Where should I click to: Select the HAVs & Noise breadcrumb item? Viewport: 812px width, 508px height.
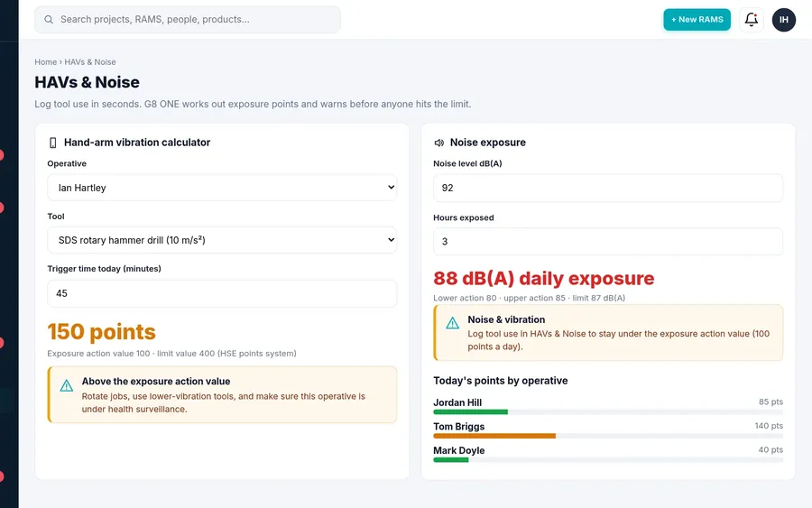tap(90, 62)
